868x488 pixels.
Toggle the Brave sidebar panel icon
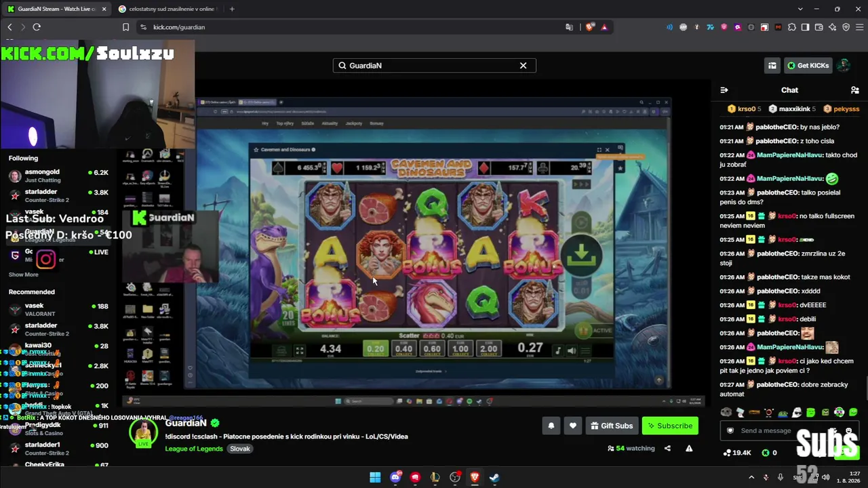805,27
